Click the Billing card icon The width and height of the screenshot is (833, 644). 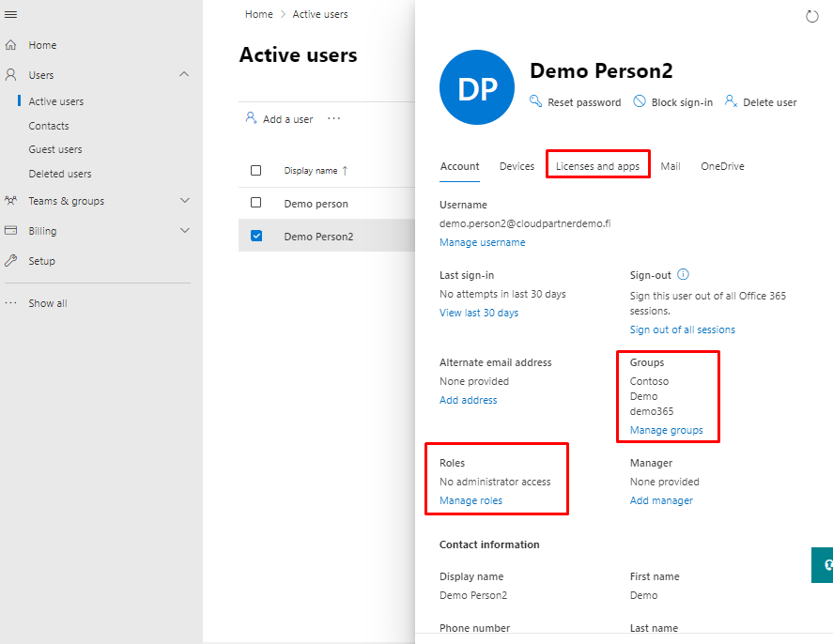click(11, 231)
